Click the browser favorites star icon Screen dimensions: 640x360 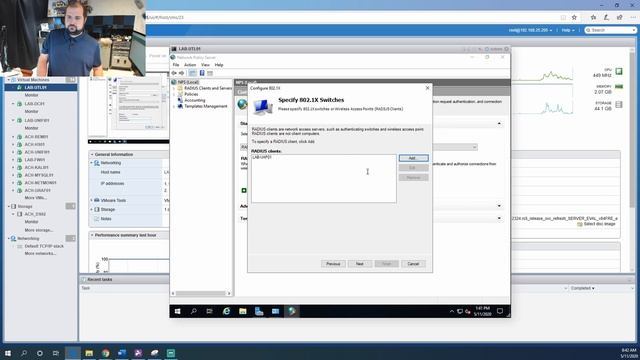tap(574, 18)
